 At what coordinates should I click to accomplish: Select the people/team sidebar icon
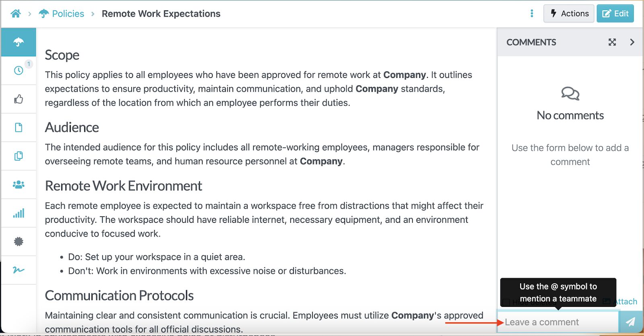(19, 185)
